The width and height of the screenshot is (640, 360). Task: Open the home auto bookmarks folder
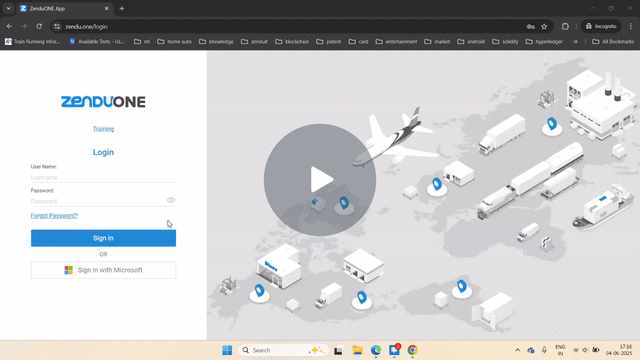[174, 42]
